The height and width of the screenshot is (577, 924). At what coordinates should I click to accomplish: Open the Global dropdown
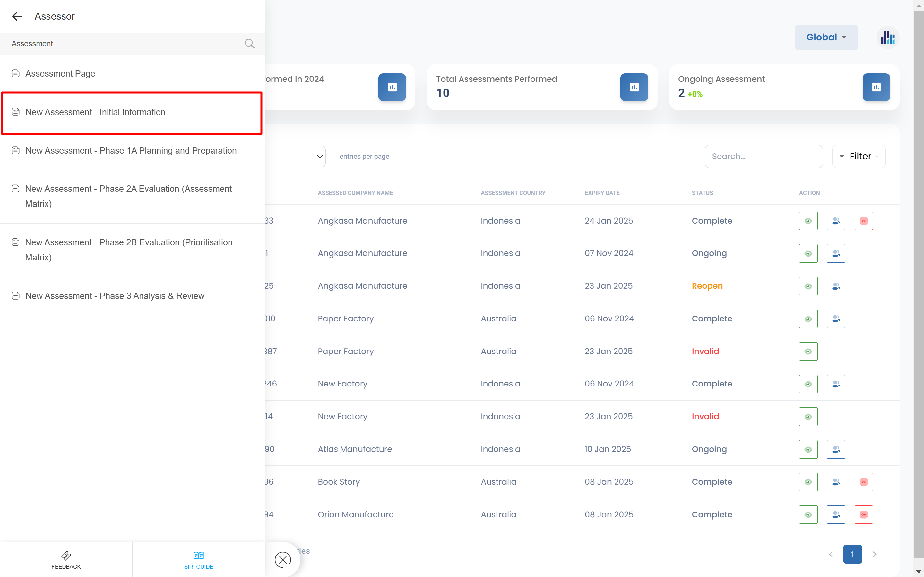coord(826,38)
